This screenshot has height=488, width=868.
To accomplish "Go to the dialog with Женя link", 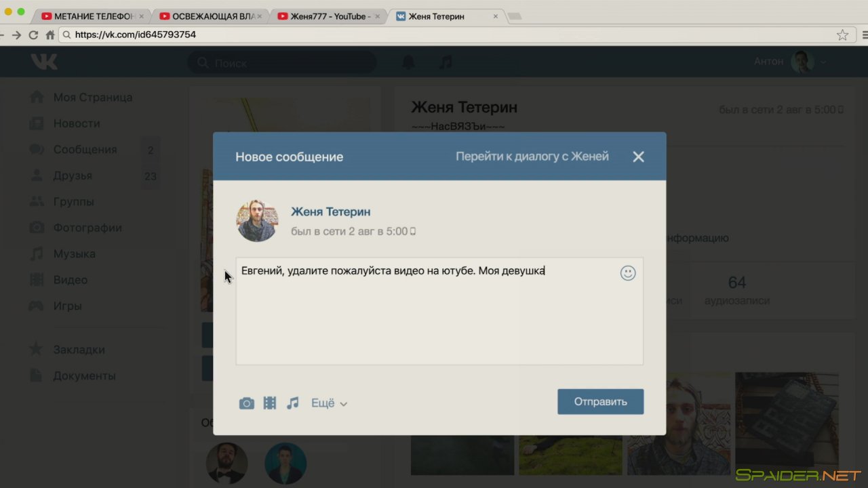I will (x=532, y=157).
